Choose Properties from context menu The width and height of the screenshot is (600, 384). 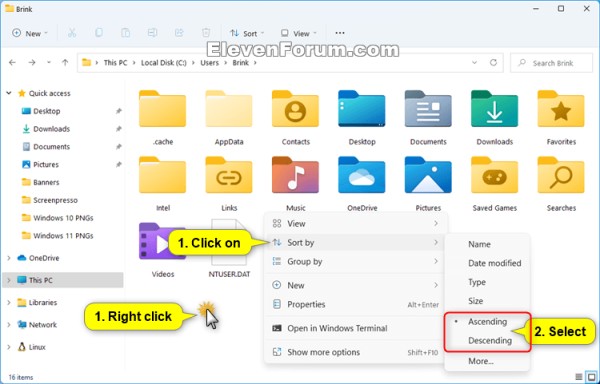coord(355,304)
